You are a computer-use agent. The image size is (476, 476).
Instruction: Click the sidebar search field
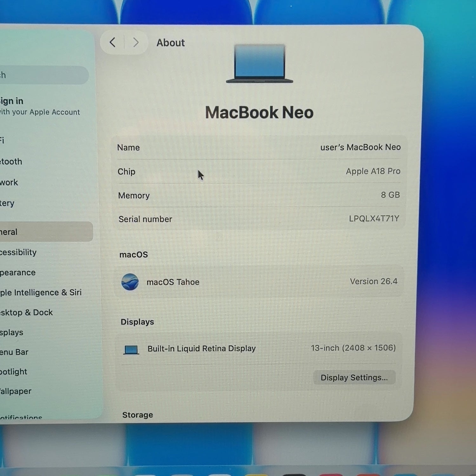click(x=44, y=75)
